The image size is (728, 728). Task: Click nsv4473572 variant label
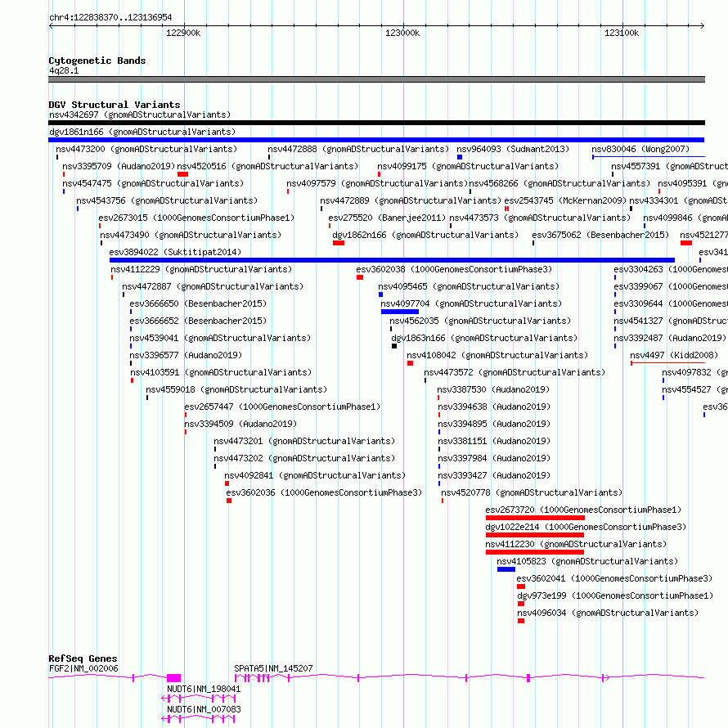(x=515, y=372)
